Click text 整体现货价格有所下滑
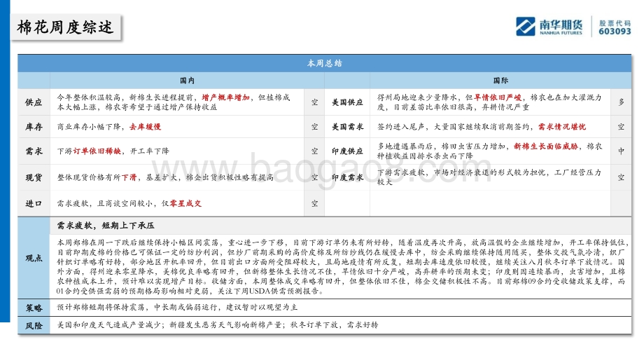Viewport: 644px width, 363px height. (97, 177)
